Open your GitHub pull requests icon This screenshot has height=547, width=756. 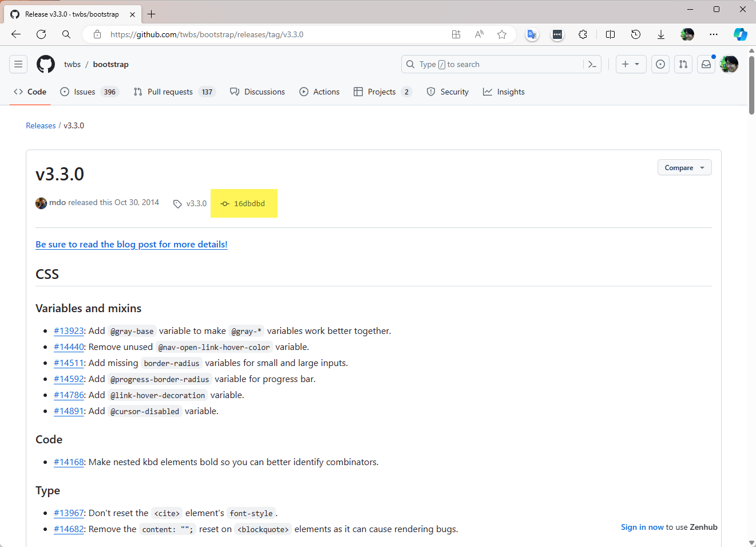683,64
